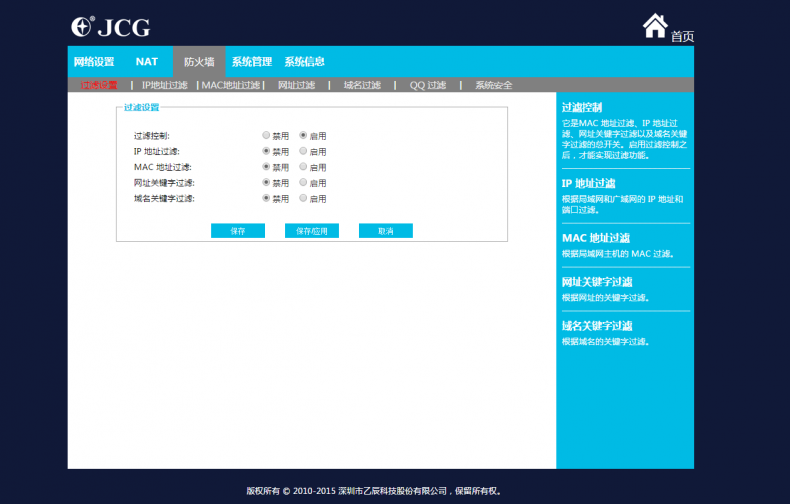790x504 pixels.
Task: Click the 保存 button
Action: point(238,231)
